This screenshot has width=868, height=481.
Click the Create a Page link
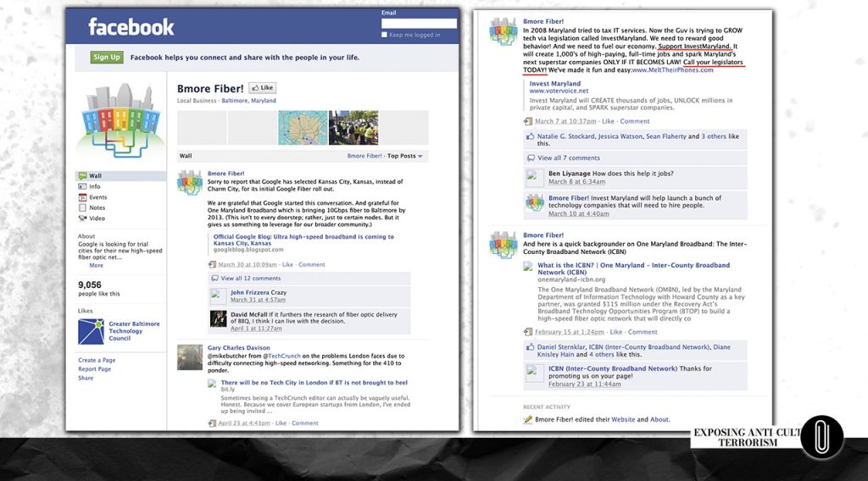(x=97, y=360)
